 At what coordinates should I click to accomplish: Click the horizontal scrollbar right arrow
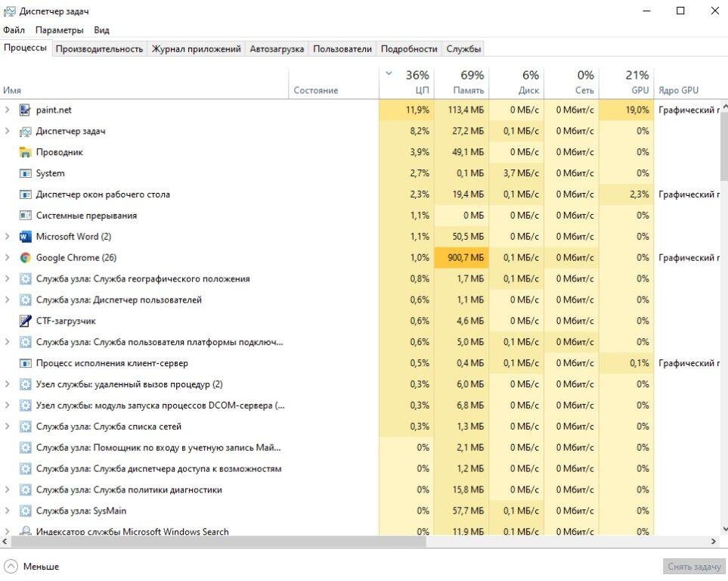pyautogui.click(x=714, y=542)
